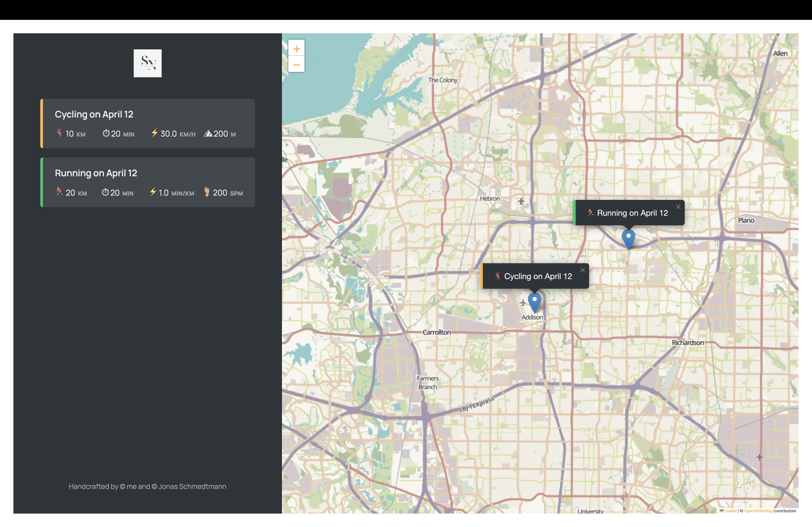Viewport: 812px width, 527px height.
Task: Click the map zoom out minus button
Action: coord(296,65)
